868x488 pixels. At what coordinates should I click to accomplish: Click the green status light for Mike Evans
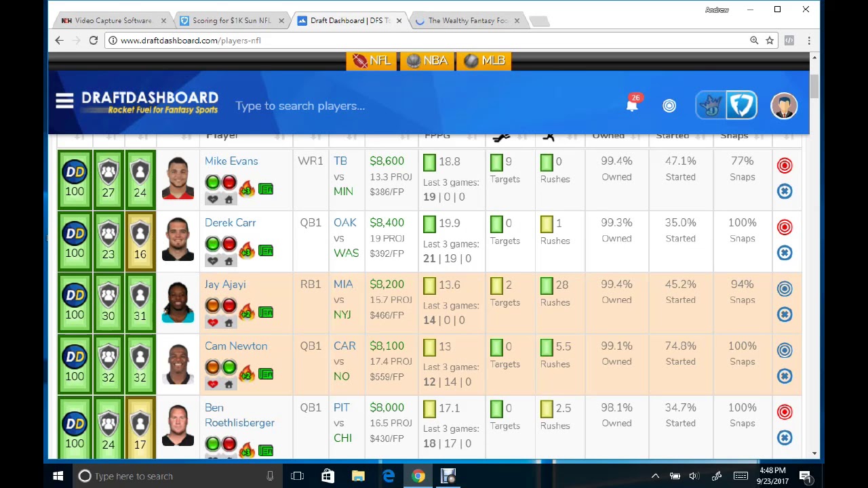tap(212, 182)
